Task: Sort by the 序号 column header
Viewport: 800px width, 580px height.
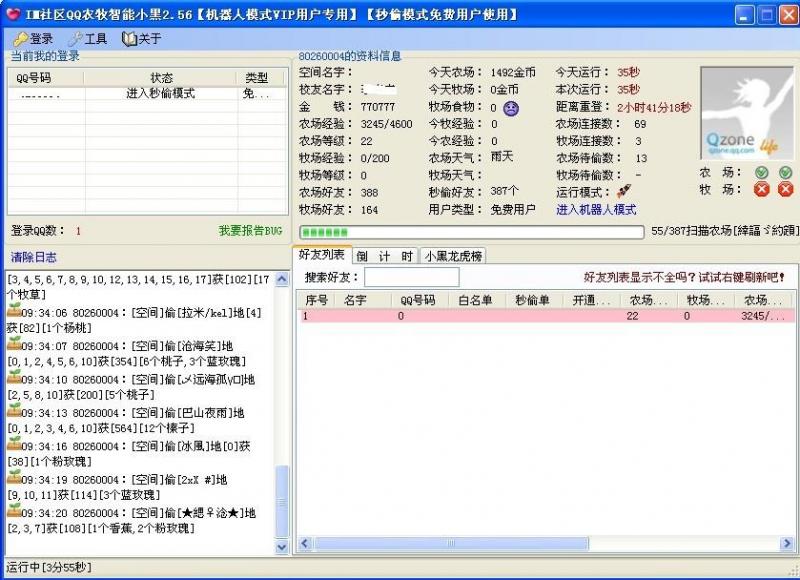Action: click(316, 300)
